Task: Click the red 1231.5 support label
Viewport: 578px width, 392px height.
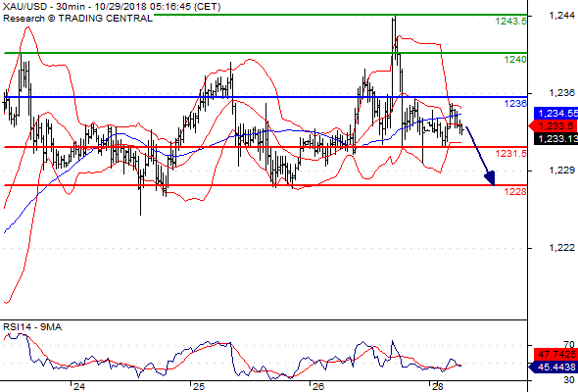Action: (x=511, y=154)
